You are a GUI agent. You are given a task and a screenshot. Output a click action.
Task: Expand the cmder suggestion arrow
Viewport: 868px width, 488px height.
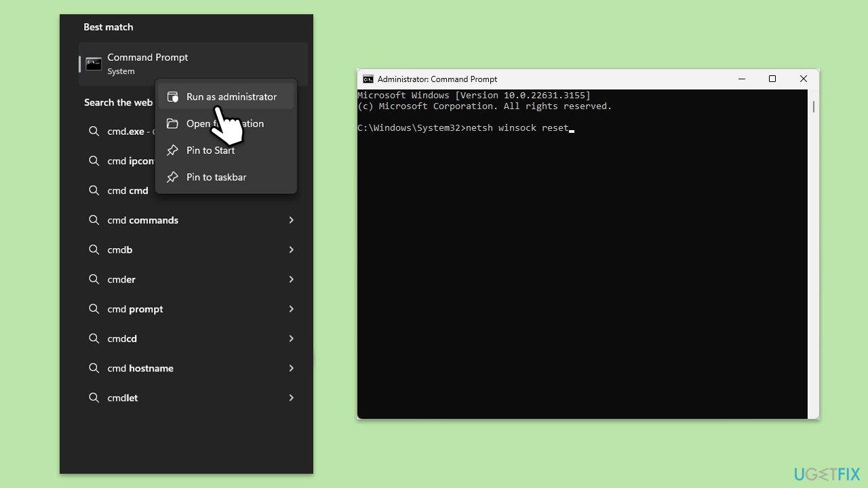click(291, 279)
